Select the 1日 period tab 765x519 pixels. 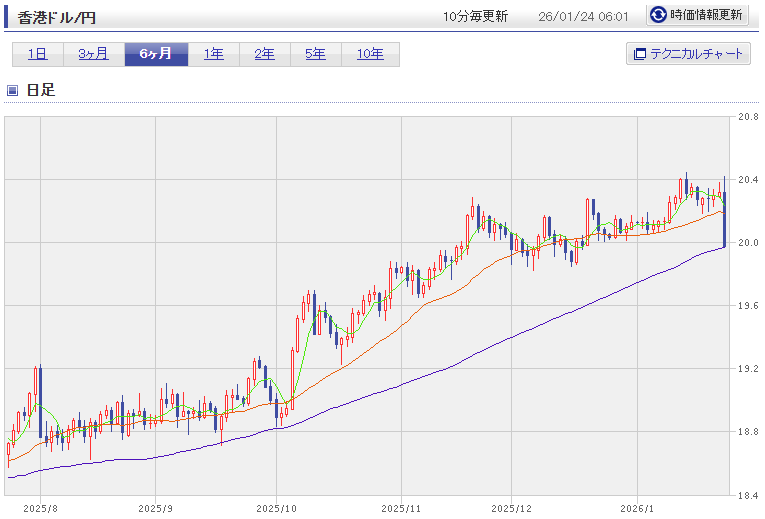[38, 54]
